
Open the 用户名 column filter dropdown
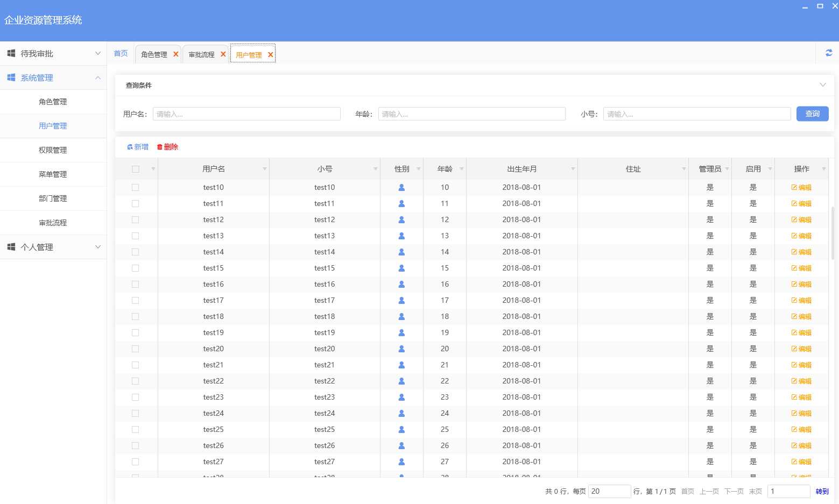point(264,169)
